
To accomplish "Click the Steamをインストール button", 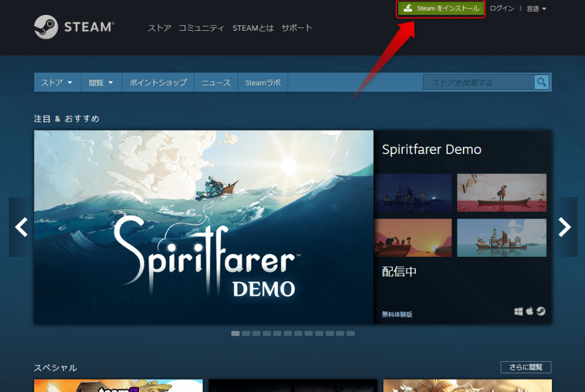I will [x=440, y=9].
